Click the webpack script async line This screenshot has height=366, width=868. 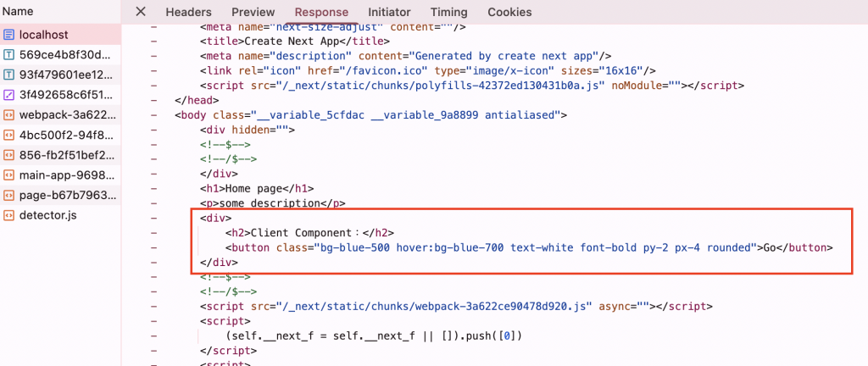(457, 307)
